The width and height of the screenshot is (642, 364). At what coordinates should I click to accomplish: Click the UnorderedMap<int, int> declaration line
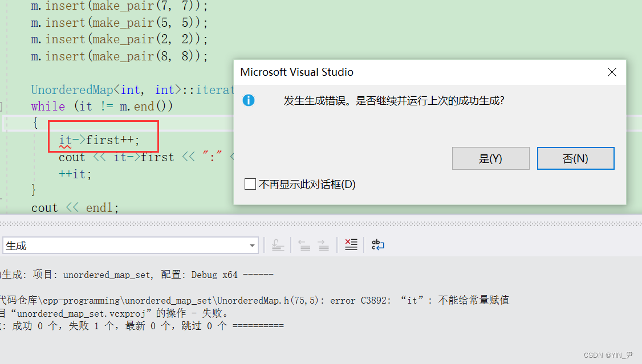pos(132,89)
